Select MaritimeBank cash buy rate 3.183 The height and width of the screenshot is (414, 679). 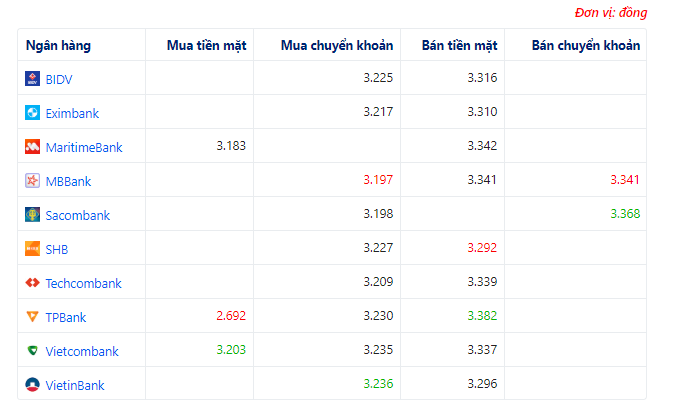coord(231,146)
